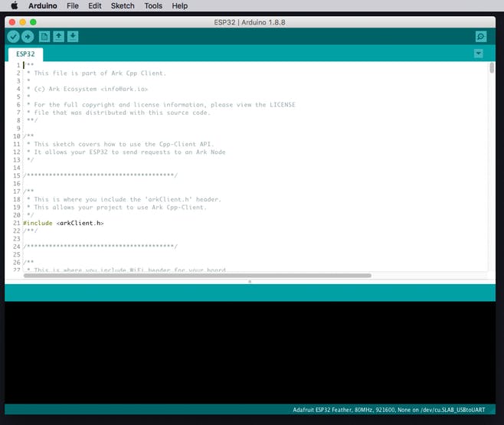This screenshot has width=504, height=425.
Task: Open the Arduino application menu
Action: coord(43,5)
